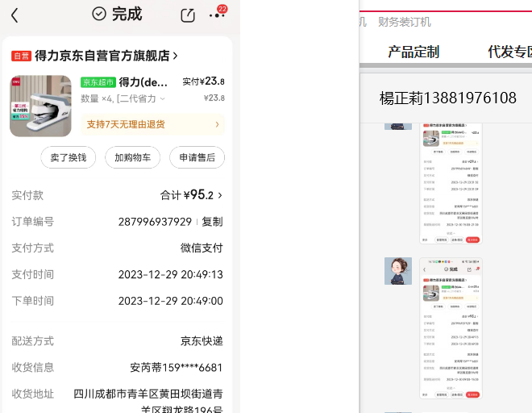532x413 pixels.
Task: Open the second order screenshot showing ¥95.2
Action: click(x=451, y=328)
